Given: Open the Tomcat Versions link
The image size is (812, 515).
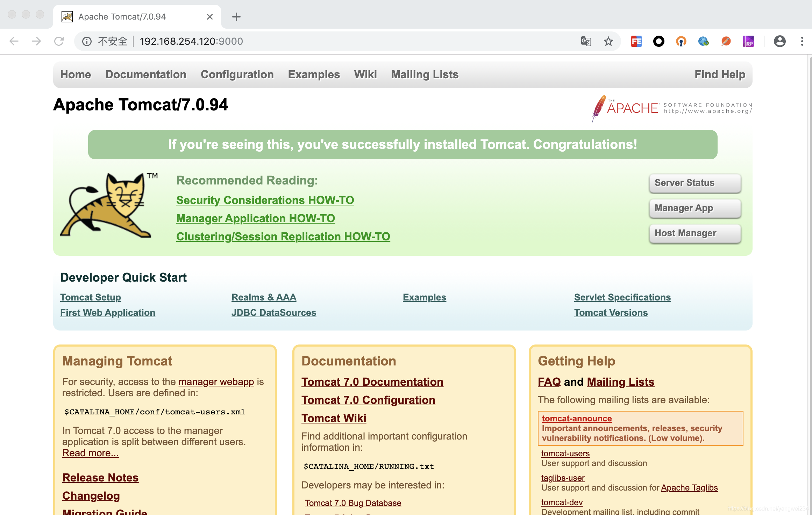Looking at the screenshot, I should pos(611,313).
